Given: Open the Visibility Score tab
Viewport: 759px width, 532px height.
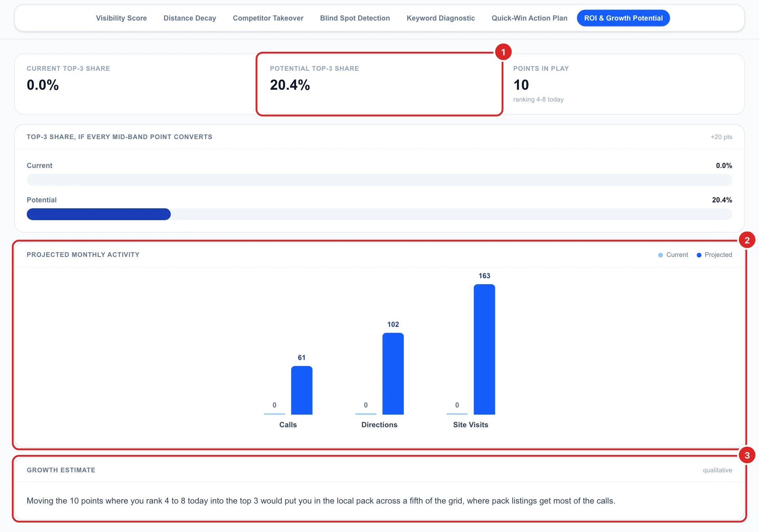Looking at the screenshot, I should point(121,18).
